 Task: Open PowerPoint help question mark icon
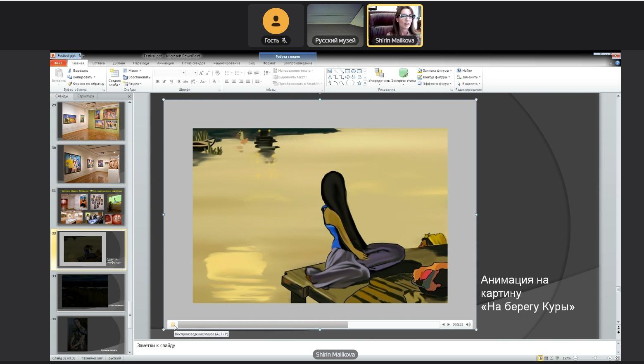[618, 63]
